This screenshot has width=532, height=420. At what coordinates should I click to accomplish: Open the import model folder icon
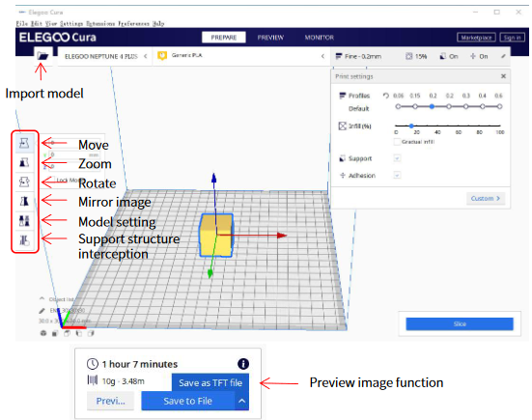(42, 56)
